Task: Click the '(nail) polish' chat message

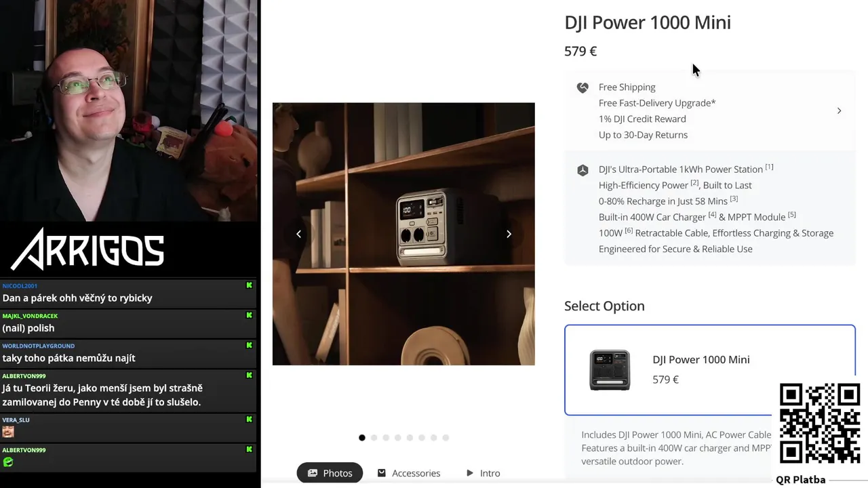Action: click(28, 328)
